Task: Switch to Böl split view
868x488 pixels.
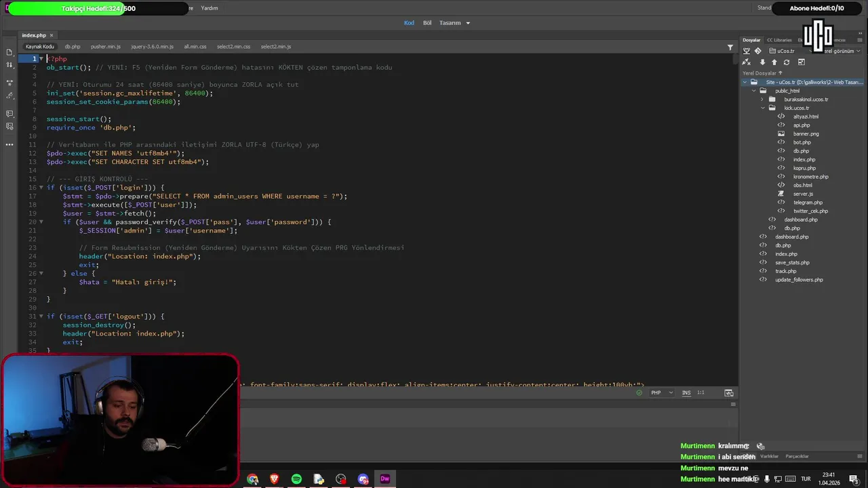Action: [427, 23]
